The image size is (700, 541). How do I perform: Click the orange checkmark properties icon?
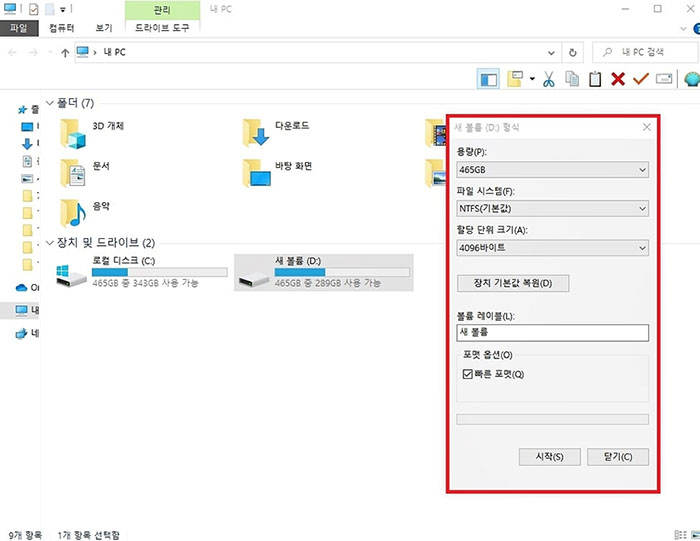(x=641, y=79)
